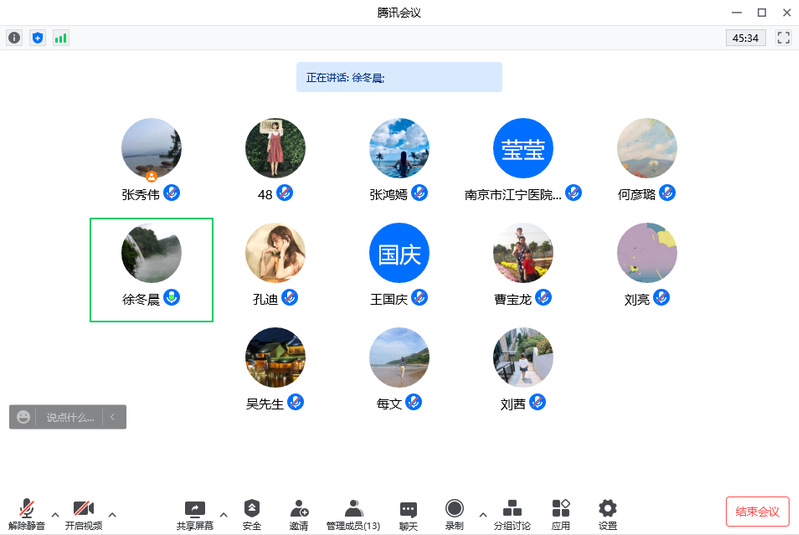
Task: Start 分组讨论 breakout rooms
Action: point(512,514)
